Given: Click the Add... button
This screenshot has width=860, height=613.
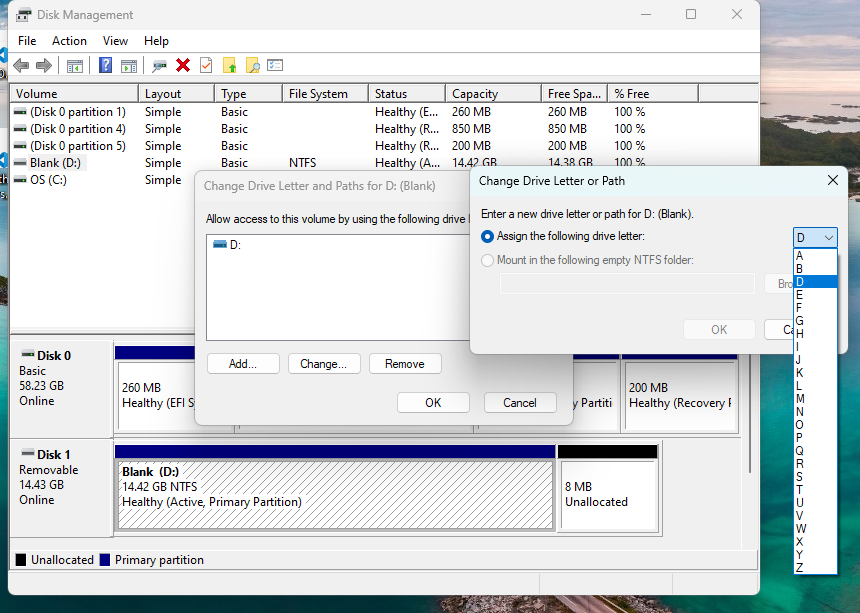Looking at the screenshot, I should coord(243,364).
